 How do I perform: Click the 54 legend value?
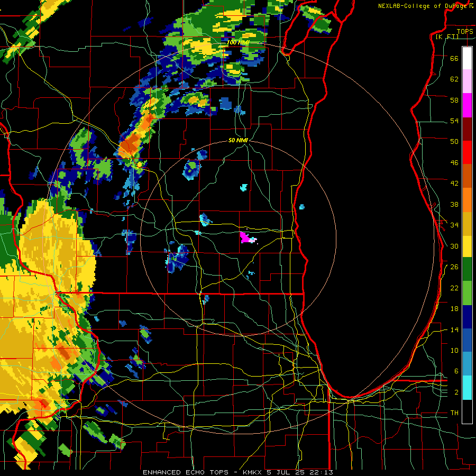tap(454, 121)
